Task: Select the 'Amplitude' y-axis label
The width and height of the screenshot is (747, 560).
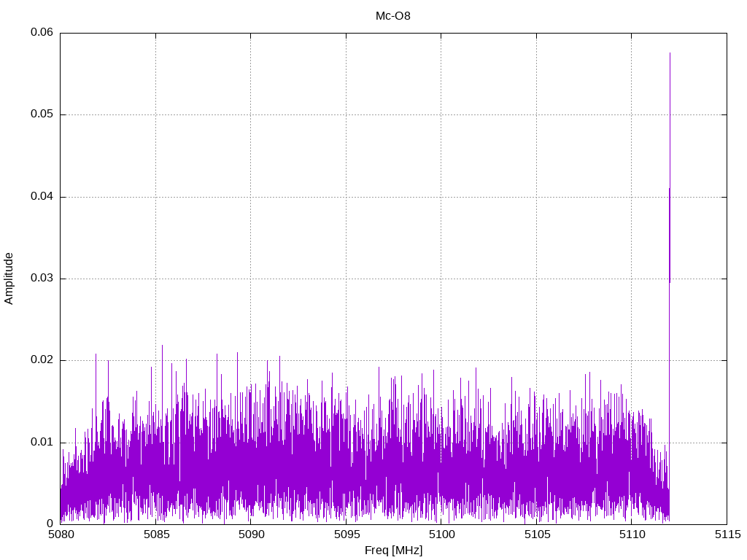Action: click(x=9, y=279)
